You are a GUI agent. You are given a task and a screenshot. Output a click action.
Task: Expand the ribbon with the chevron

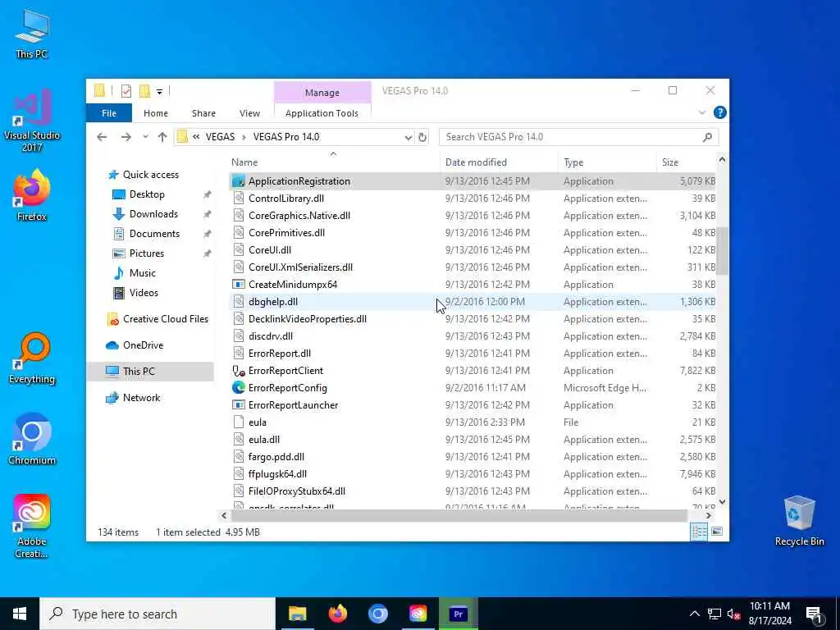click(702, 112)
